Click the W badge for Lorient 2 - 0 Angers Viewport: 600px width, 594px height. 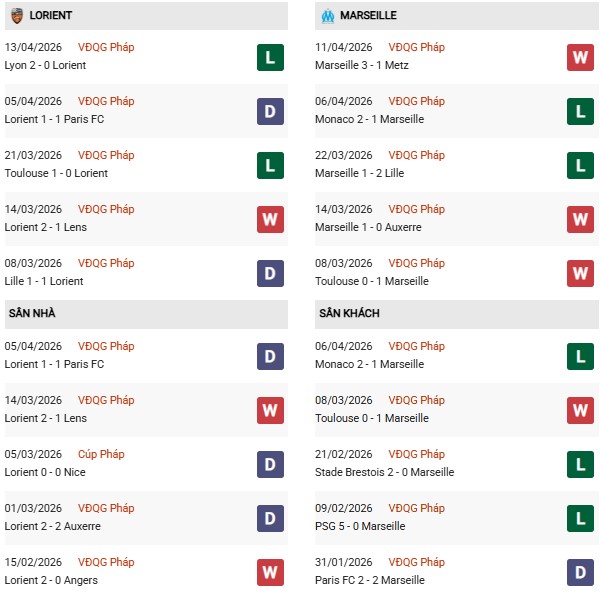[270, 572]
